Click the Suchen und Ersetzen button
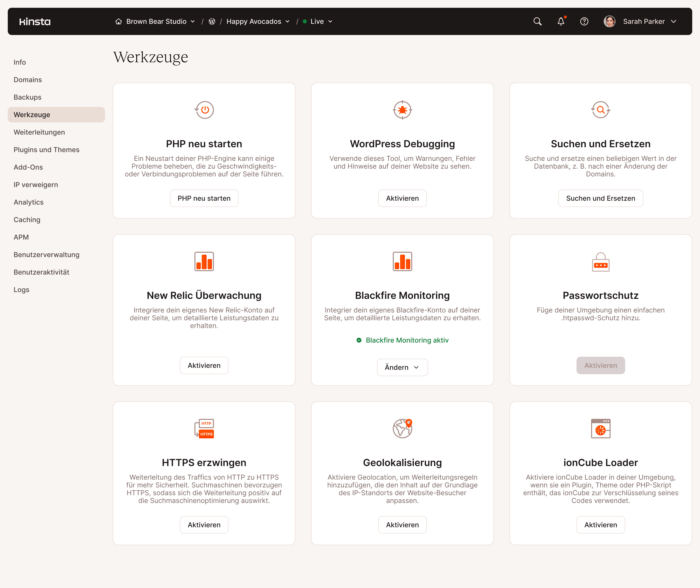The image size is (700, 588). [x=600, y=198]
